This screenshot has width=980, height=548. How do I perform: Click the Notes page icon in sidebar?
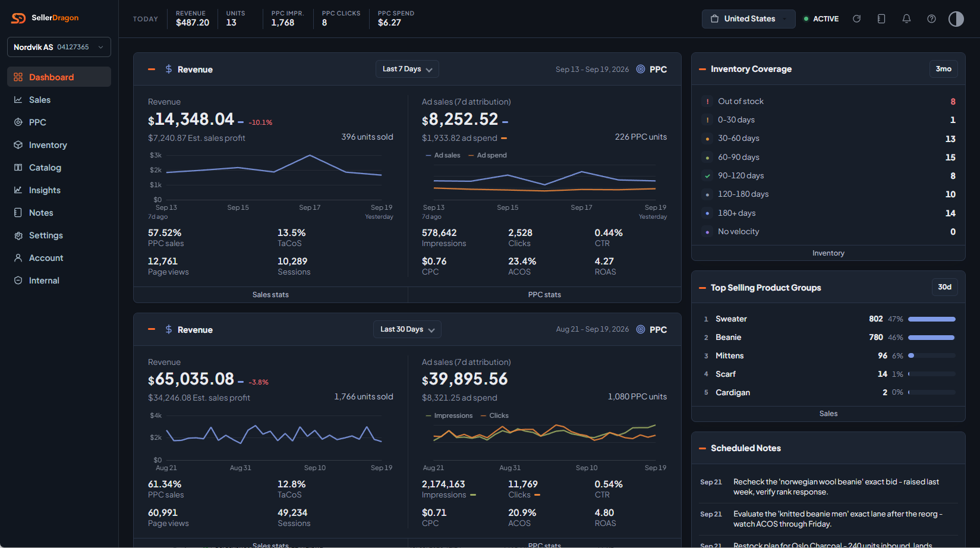(18, 213)
